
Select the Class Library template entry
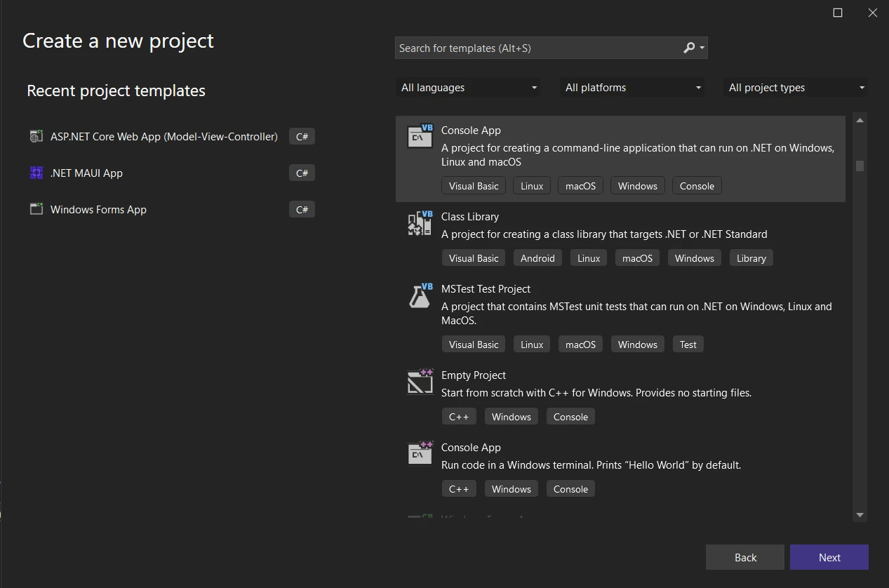(x=470, y=217)
